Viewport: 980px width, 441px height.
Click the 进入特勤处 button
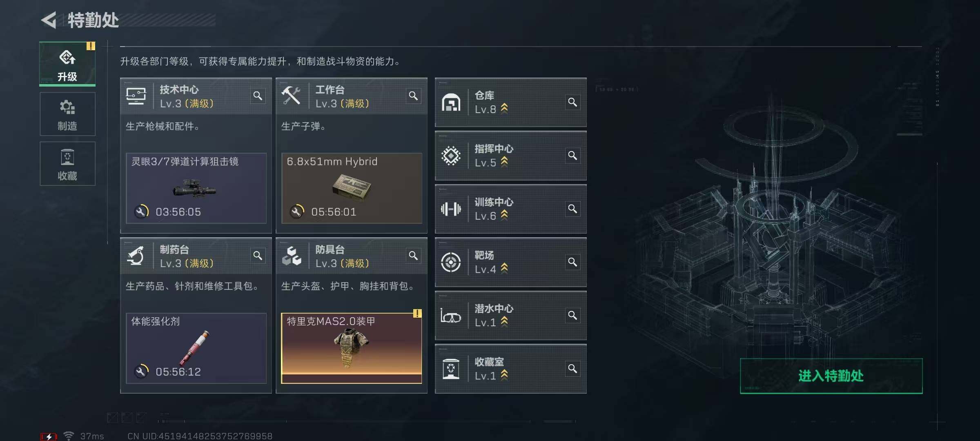(x=831, y=376)
